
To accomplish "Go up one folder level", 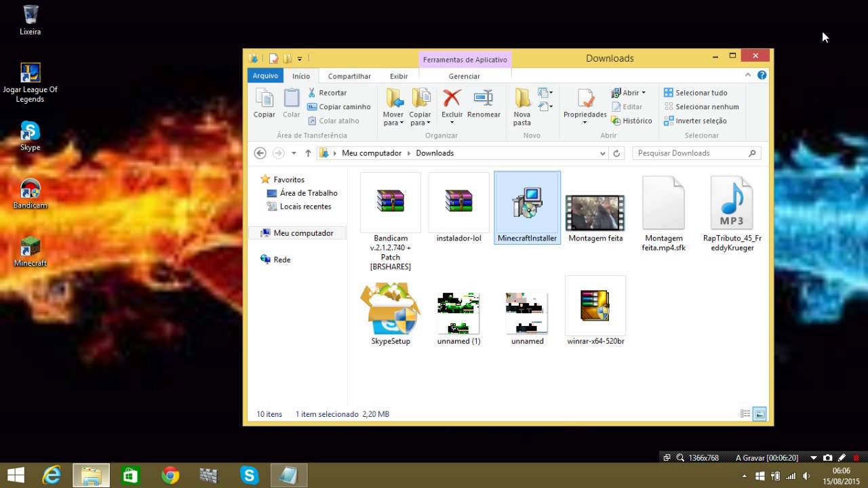I will pos(308,153).
